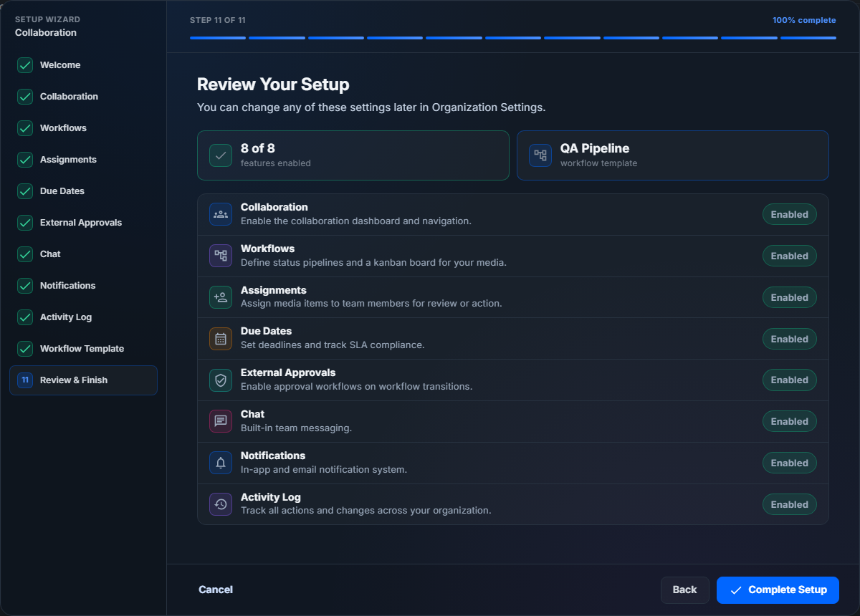Click the step 11 number badge
Viewport: 860px width, 616px height.
25,380
